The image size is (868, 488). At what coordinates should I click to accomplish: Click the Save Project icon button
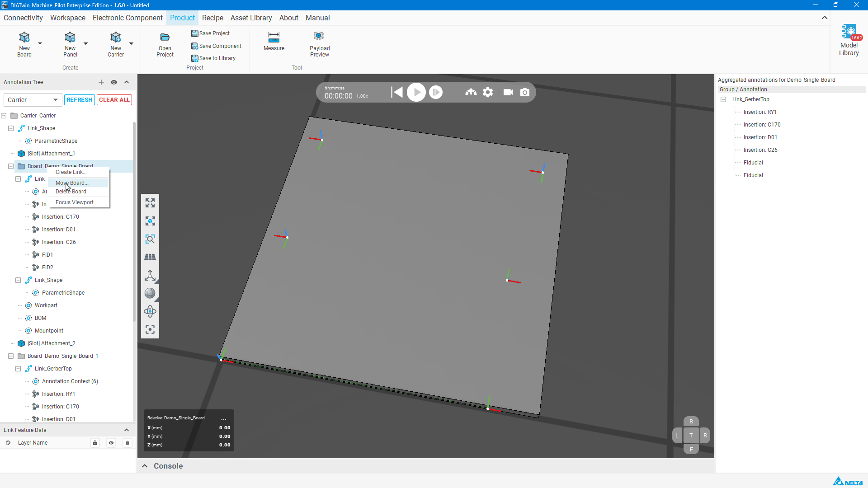pos(210,33)
